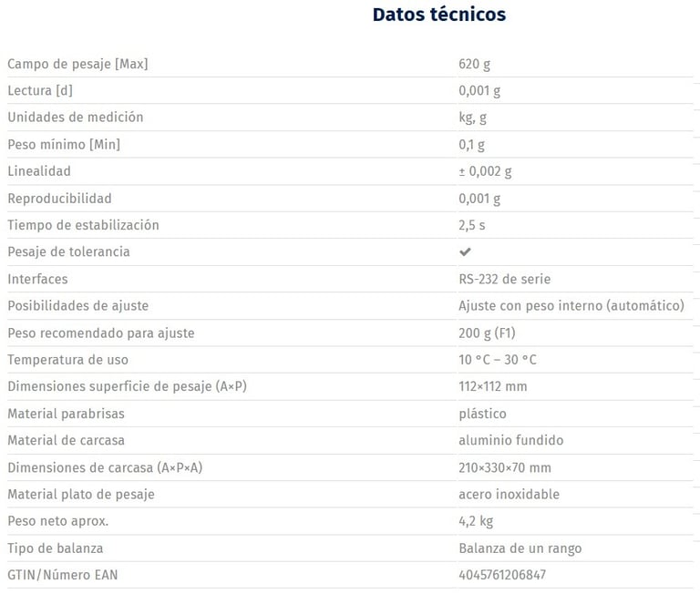Click the 2,5 s stabilization value
The image size is (700, 594).
tap(472, 225)
